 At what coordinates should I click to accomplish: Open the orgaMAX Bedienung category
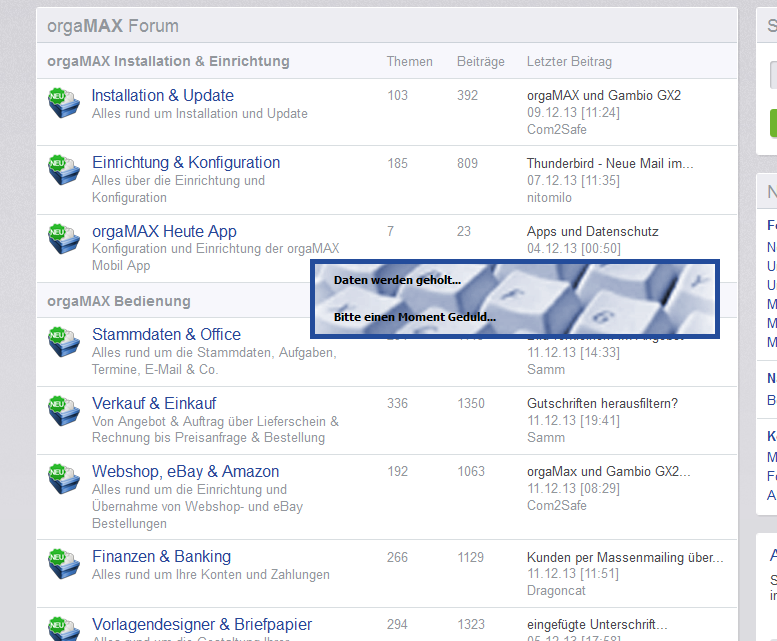point(118,301)
